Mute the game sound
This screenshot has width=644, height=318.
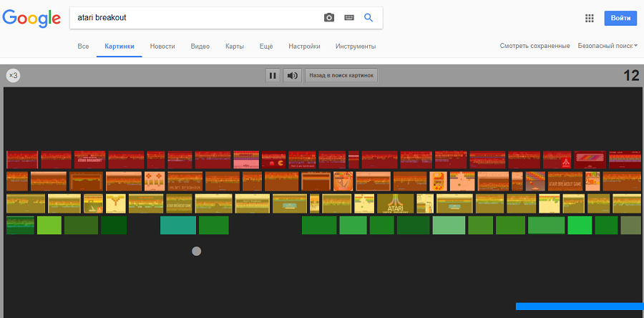(293, 76)
